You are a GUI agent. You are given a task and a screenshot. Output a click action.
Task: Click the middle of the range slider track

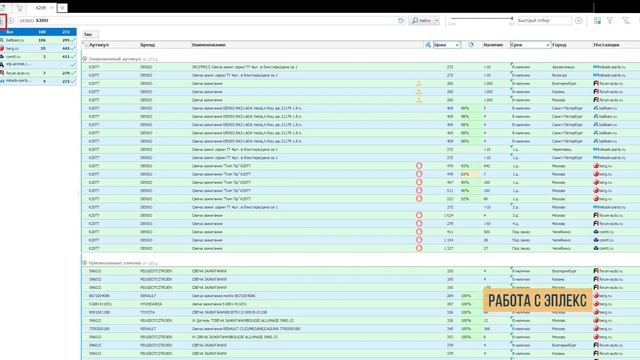click(x=481, y=18)
